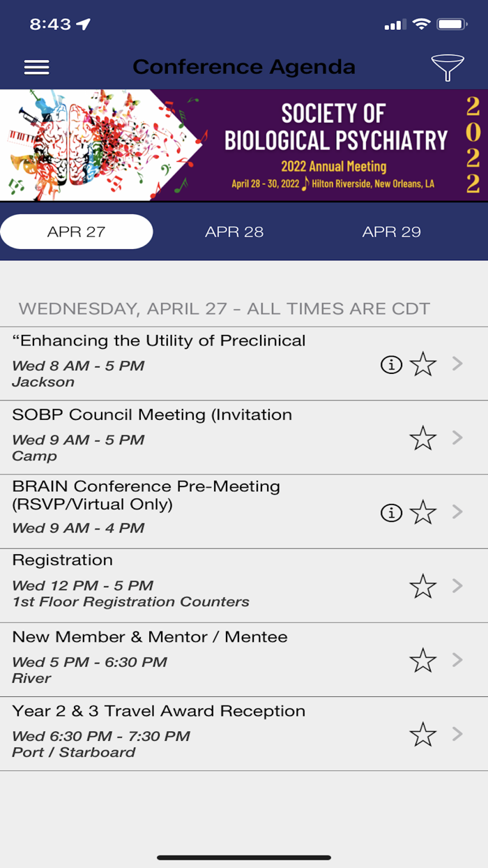488x868 pixels.
Task: Open the hamburger navigation menu
Action: pyautogui.click(x=36, y=67)
